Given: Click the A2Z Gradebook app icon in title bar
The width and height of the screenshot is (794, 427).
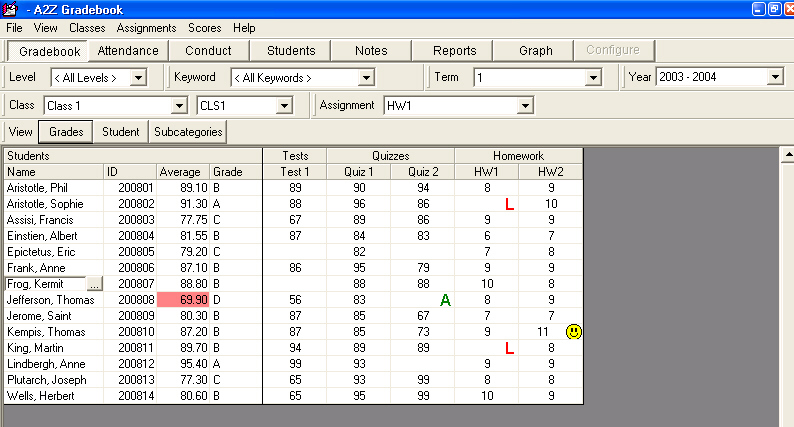Looking at the screenshot, I should [10, 9].
